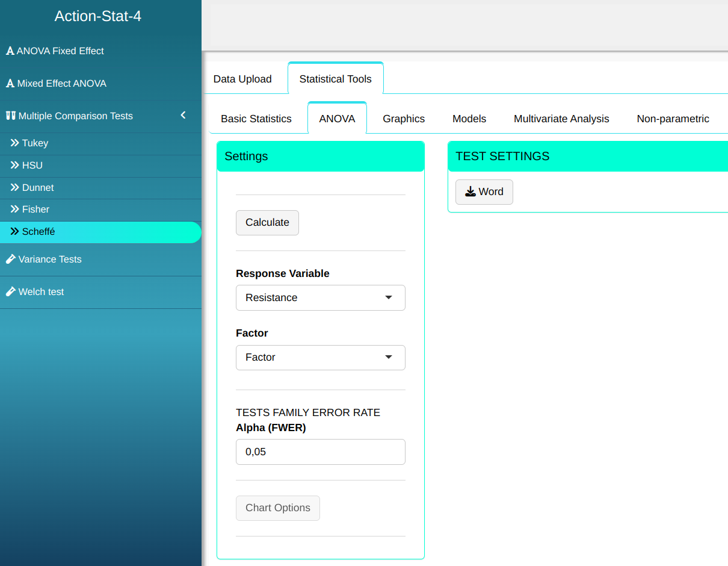Open the Graphics tab

404,119
